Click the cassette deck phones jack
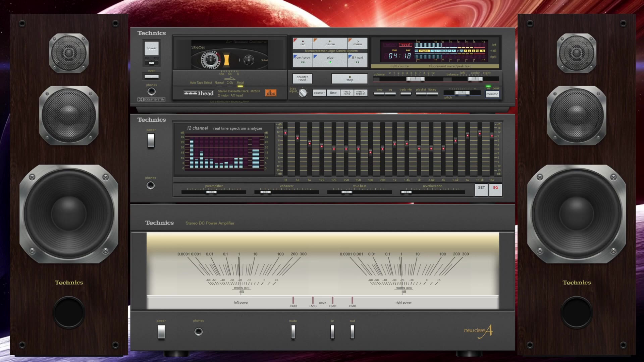 (x=152, y=91)
